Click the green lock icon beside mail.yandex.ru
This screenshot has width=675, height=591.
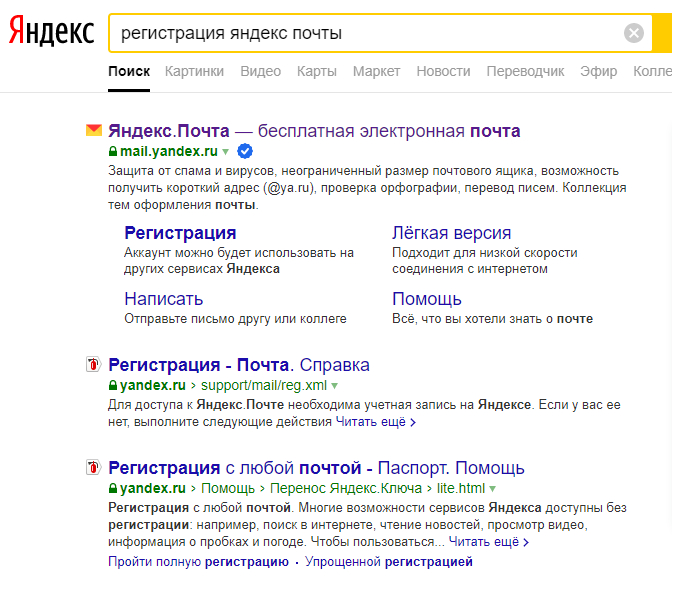(113, 151)
